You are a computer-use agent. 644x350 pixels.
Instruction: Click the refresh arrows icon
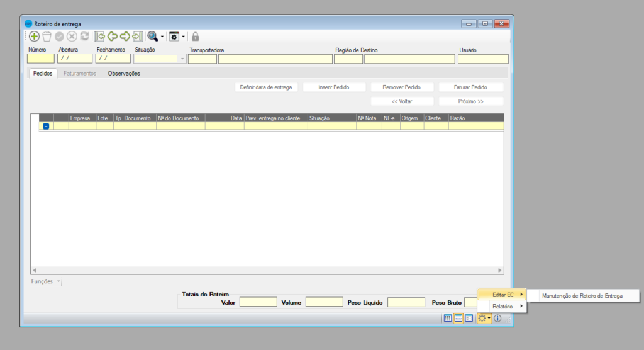(85, 36)
